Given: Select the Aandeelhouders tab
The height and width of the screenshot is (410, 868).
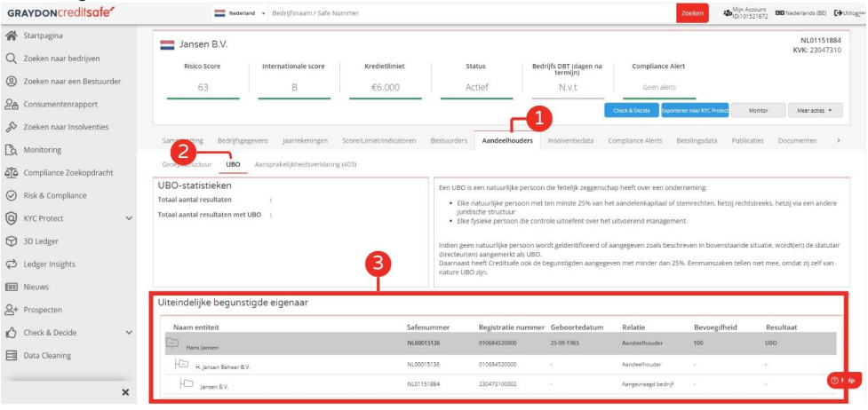Looking at the screenshot, I should click(507, 140).
